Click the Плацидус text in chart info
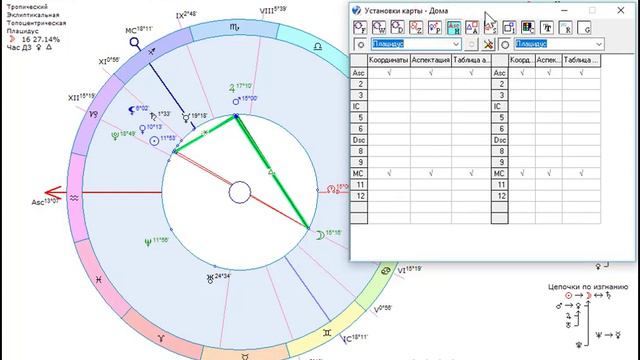The height and width of the screenshot is (360, 640). coord(22,31)
